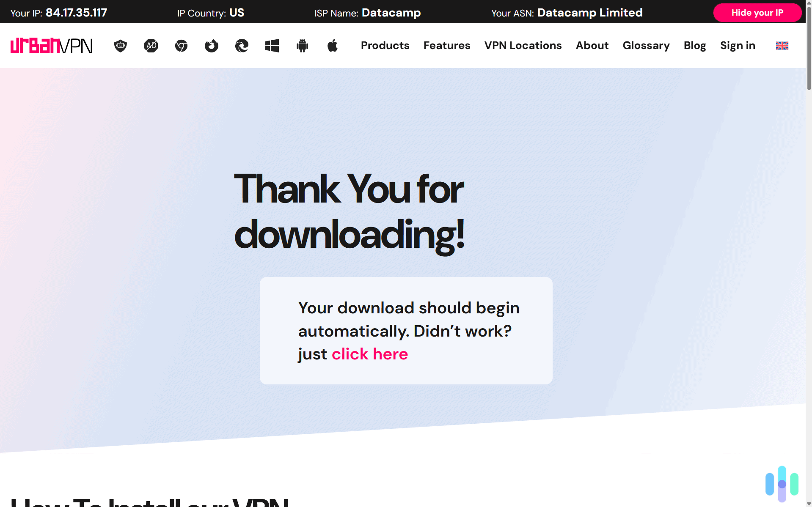Click the pink "click here" download link
812x507 pixels.
coord(369,354)
